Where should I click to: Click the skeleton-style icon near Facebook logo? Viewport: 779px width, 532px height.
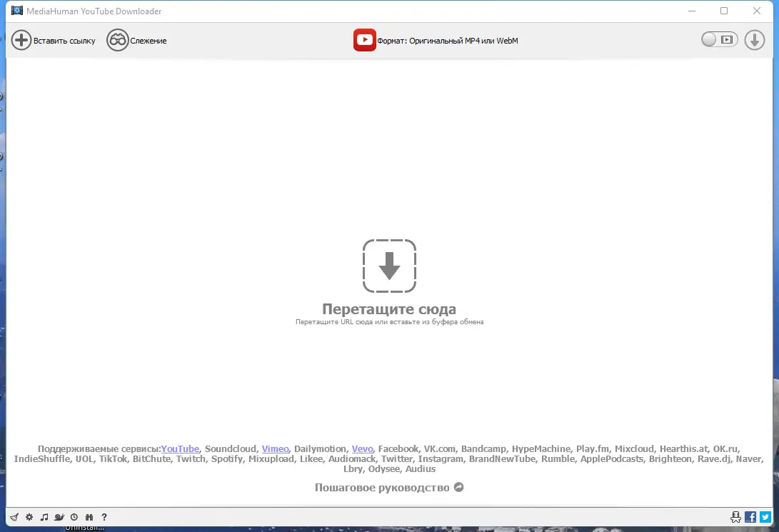735,516
